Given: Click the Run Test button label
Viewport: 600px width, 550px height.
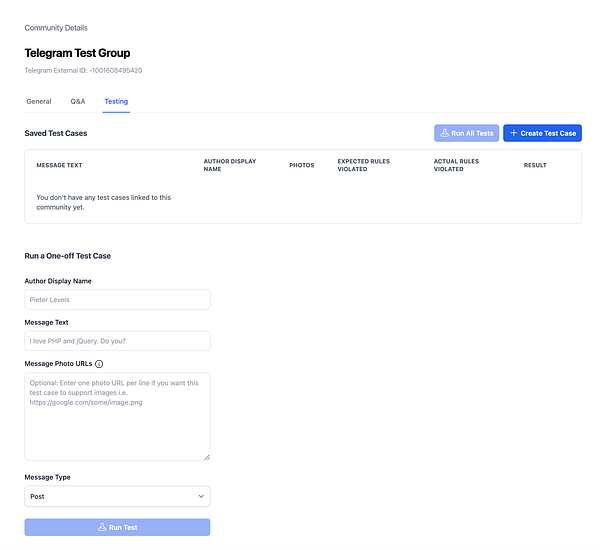Looking at the screenshot, I should pos(123,527).
